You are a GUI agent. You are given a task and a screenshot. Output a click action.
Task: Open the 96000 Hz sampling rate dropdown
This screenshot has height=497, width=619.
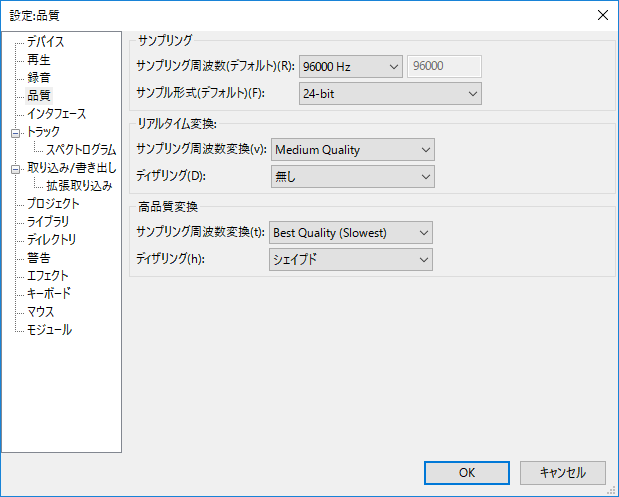point(349,67)
